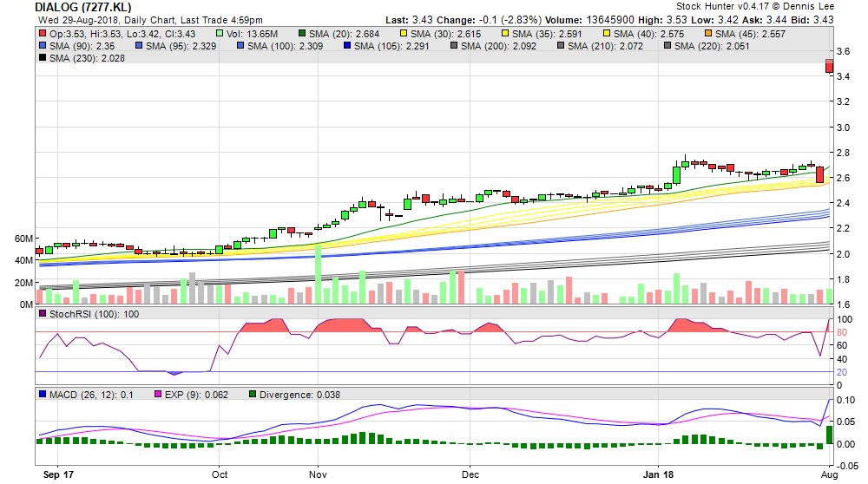Viewport: 868px width, 484px height.
Task: Click the Sep 17 date axis label
Action: click(58, 474)
